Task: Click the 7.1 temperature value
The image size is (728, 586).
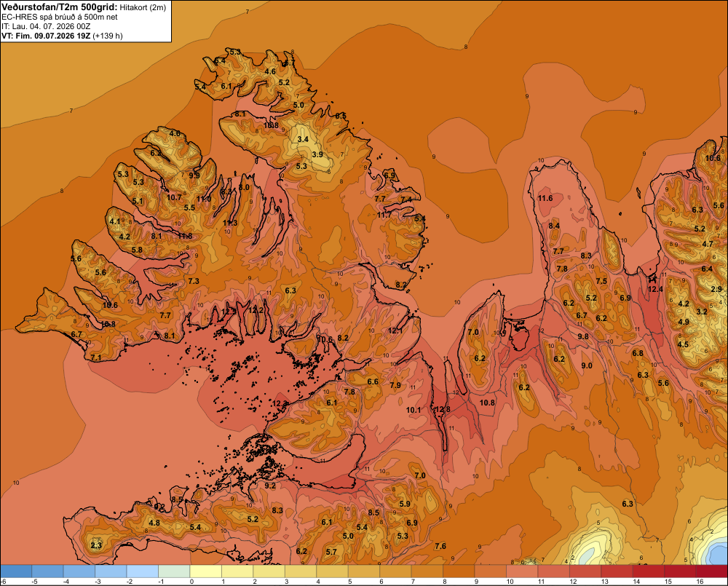Action: [x=96, y=357]
